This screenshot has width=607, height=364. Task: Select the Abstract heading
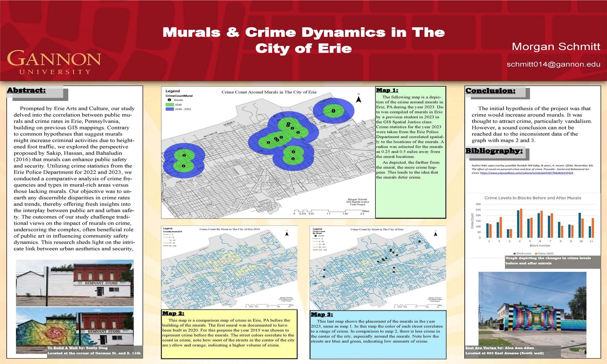(26, 90)
